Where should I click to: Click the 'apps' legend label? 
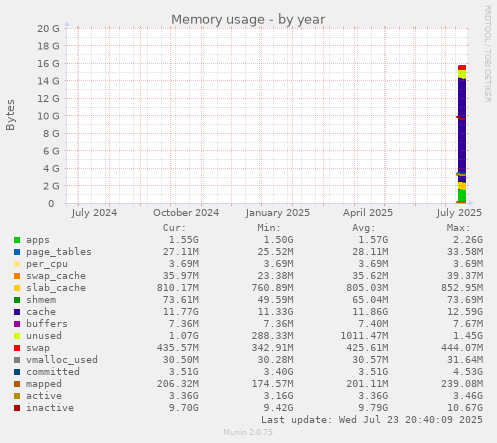[x=38, y=240]
